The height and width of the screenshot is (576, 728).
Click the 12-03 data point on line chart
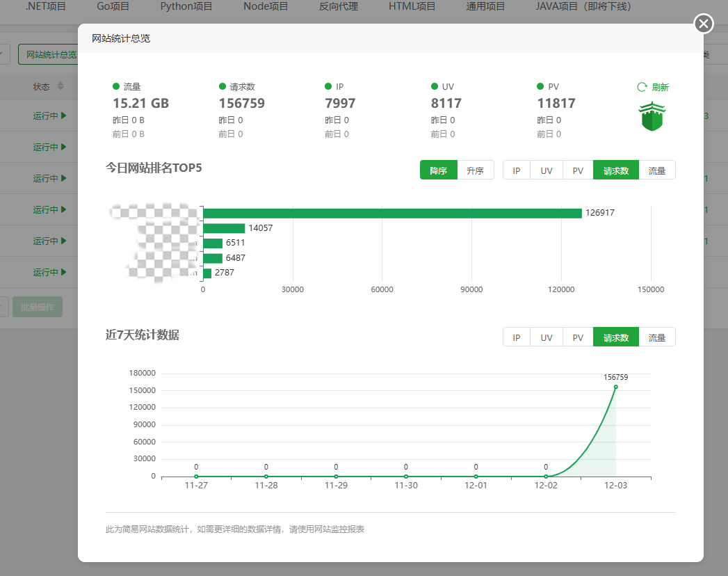coord(615,387)
